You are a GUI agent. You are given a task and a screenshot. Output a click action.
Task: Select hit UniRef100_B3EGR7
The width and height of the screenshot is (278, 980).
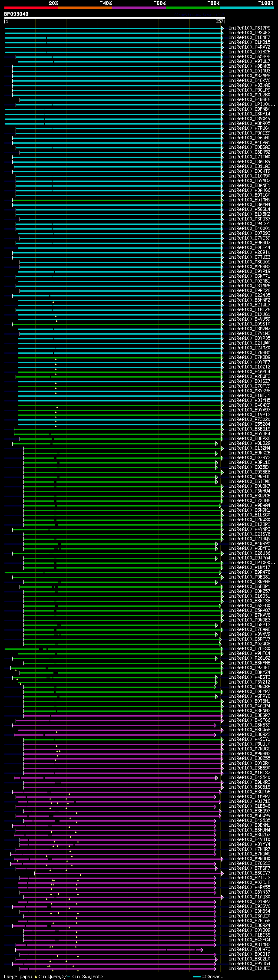tap(249, 715)
